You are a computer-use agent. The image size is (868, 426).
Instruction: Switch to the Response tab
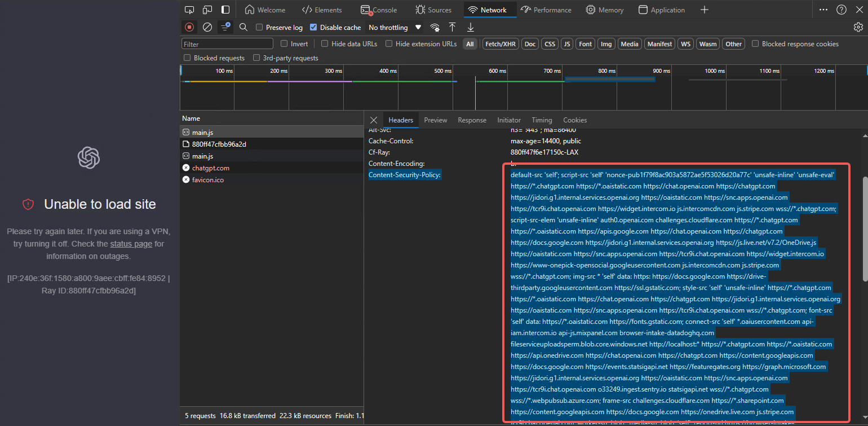[472, 120]
